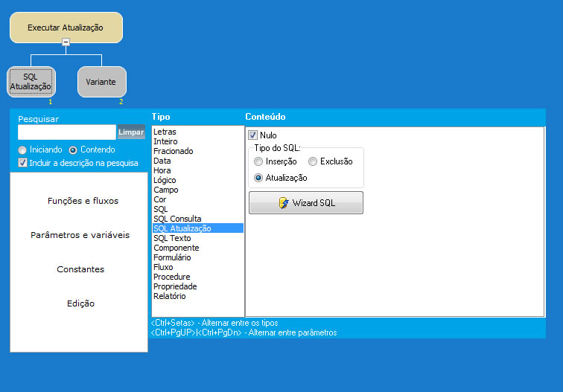Open the Constantes section
Viewport: 563px width, 392px height.
click(x=80, y=269)
